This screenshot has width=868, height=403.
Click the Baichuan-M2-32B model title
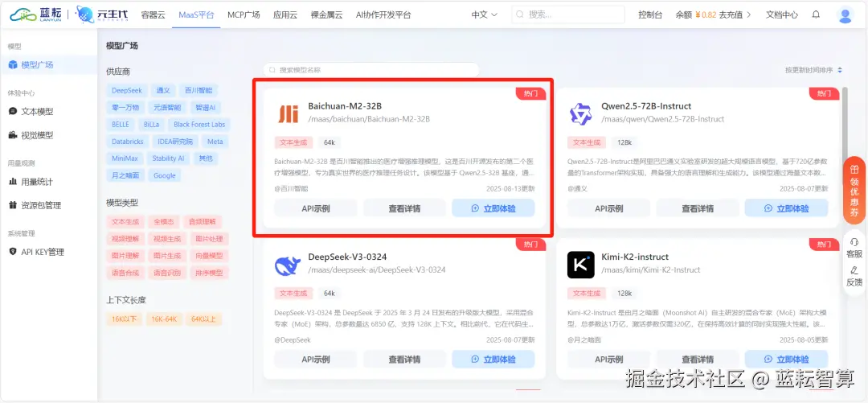345,106
